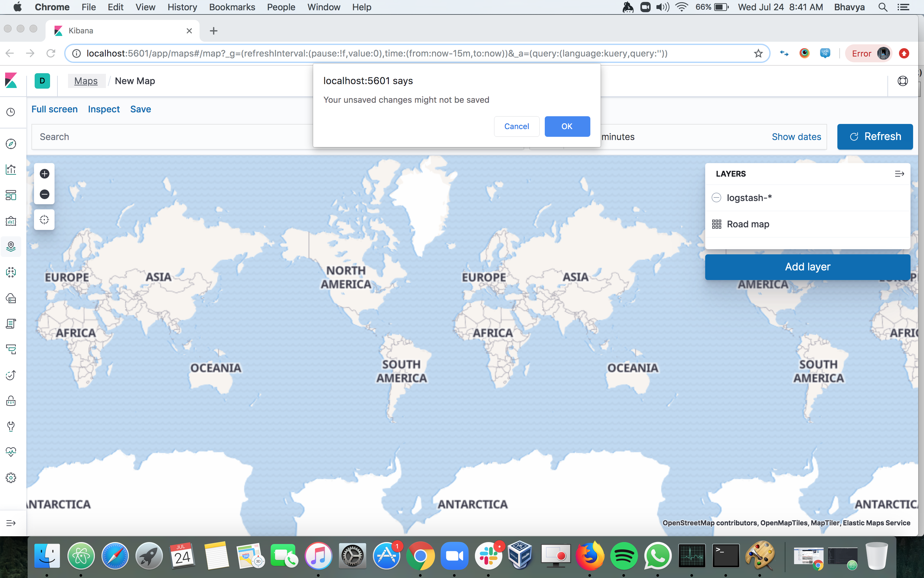Open Maps icon in sidebar
The width and height of the screenshot is (924, 578).
(11, 247)
